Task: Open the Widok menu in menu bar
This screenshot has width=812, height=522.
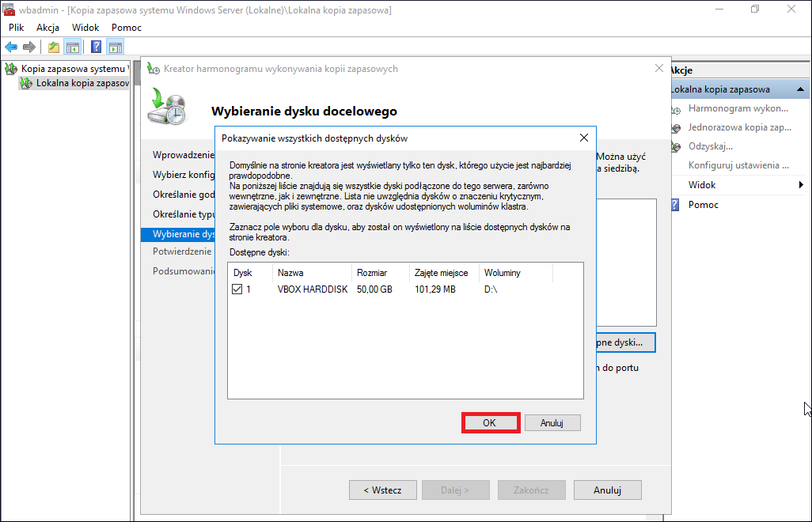Action: [x=85, y=28]
